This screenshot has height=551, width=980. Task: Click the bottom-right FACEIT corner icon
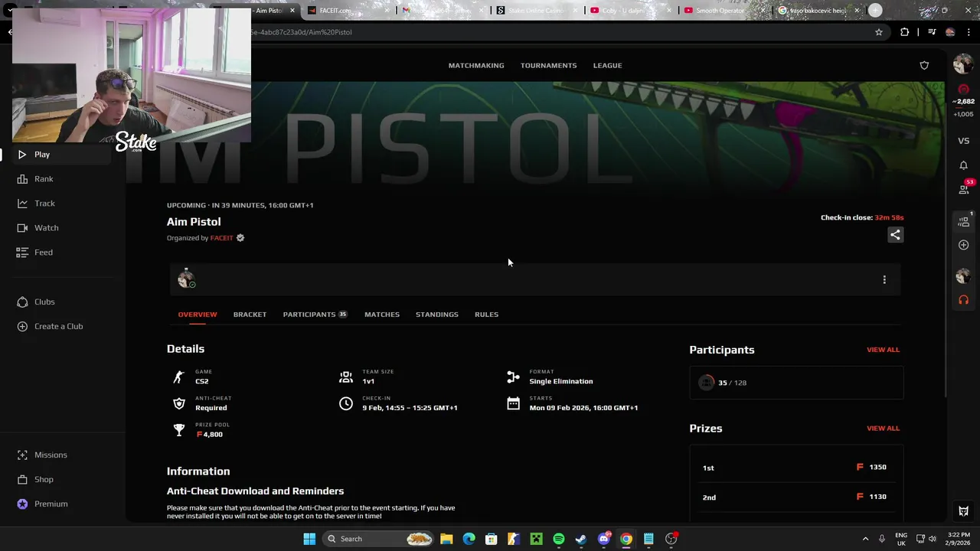964,511
